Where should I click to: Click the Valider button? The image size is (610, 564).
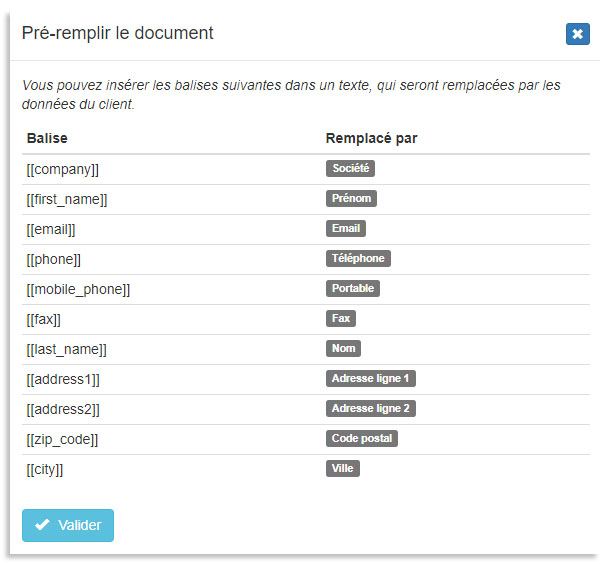coord(68,525)
